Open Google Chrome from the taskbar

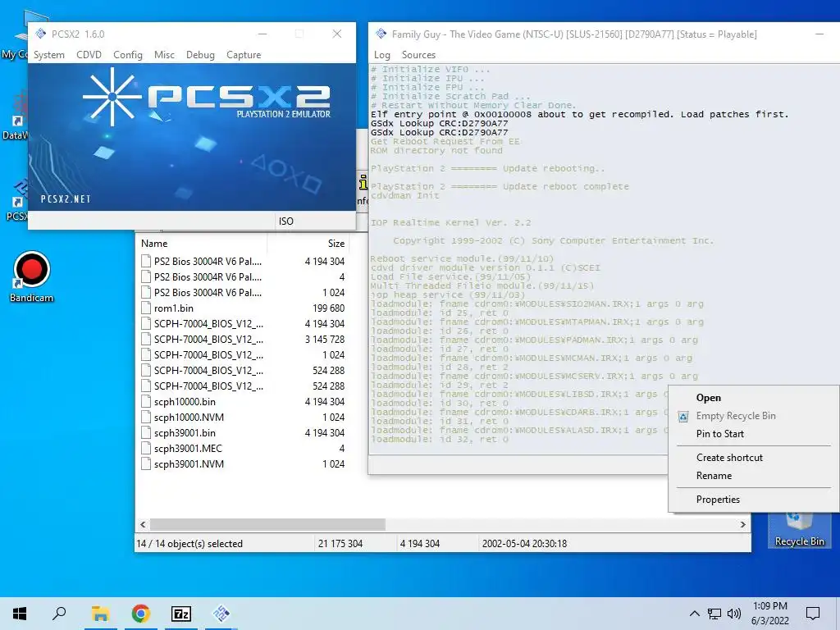(140, 614)
